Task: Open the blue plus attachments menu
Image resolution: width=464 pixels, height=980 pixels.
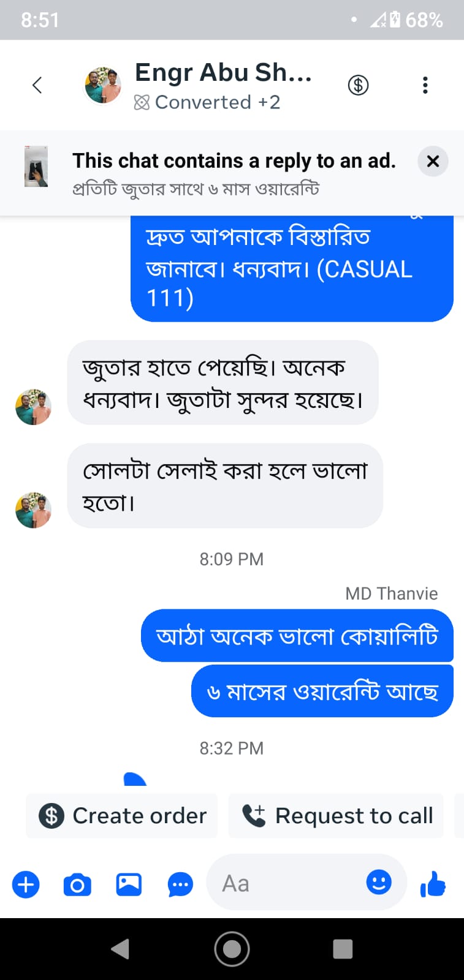Action: tap(26, 885)
